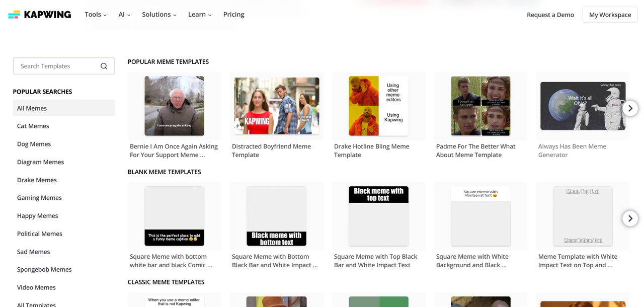The height and width of the screenshot is (307, 644).
Task: Expand the AI dropdown menu
Action: pos(124,15)
